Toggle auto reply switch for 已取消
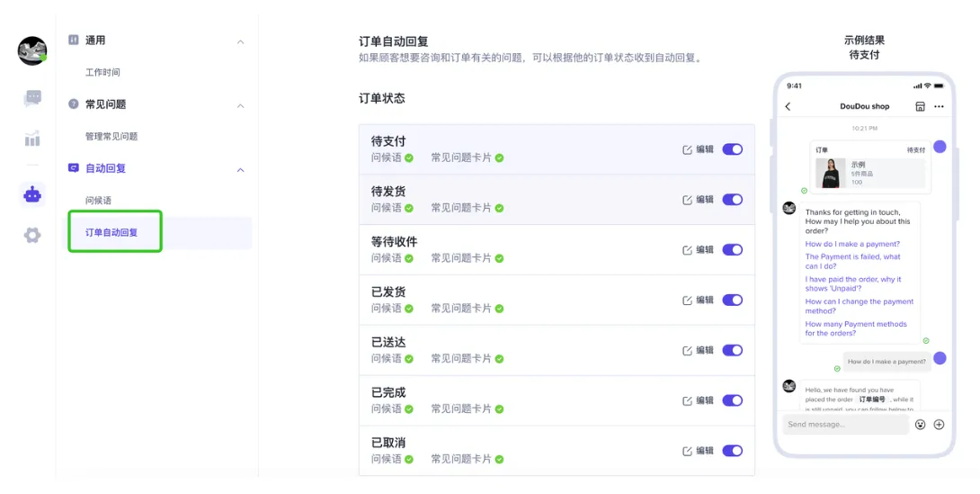The height and width of the screenshot is (494, 980). pos(733,451)
